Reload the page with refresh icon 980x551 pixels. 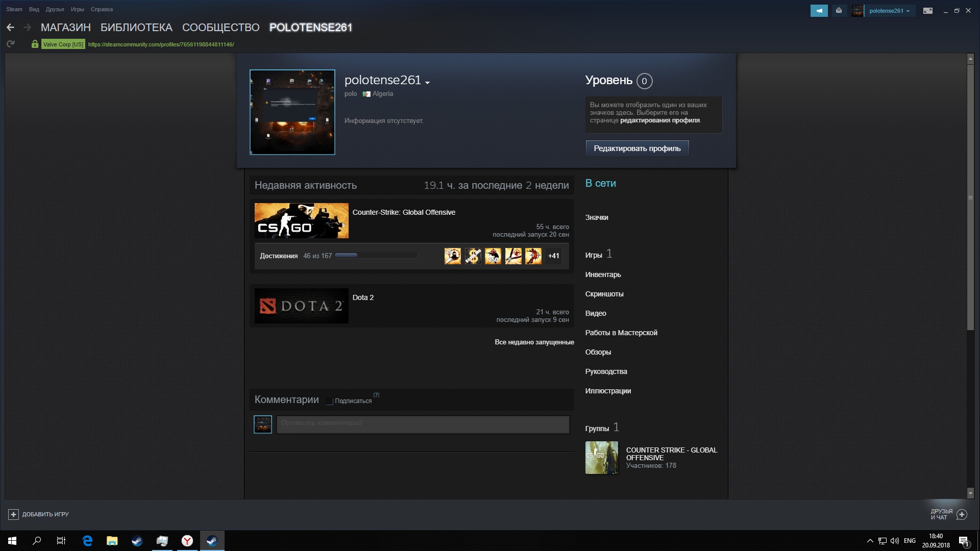[x=10, y=44]
